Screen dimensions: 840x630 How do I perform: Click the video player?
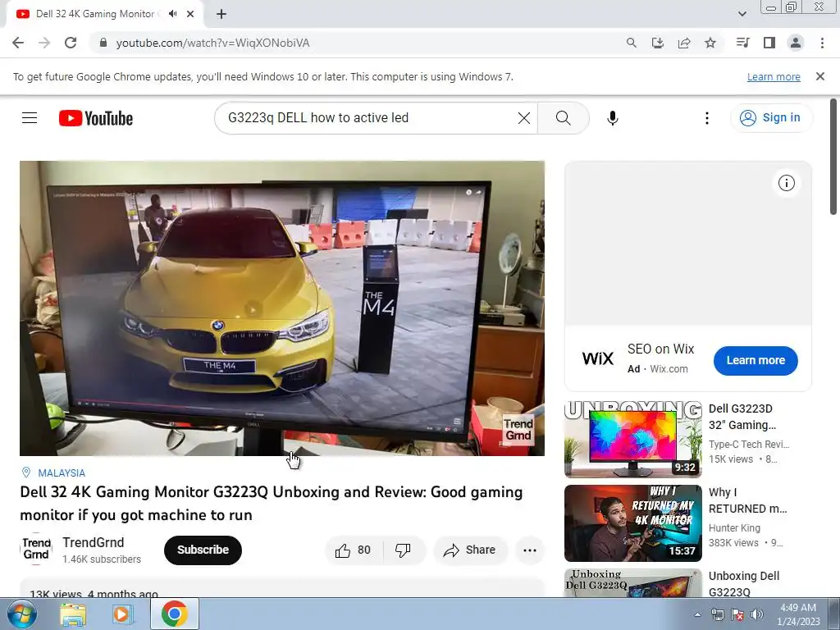[x=282, y=308]
